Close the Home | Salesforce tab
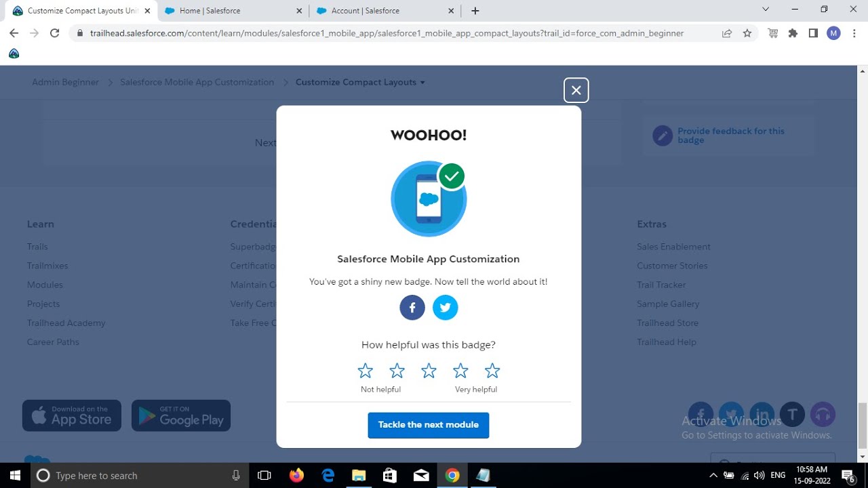 coord(299,11)
